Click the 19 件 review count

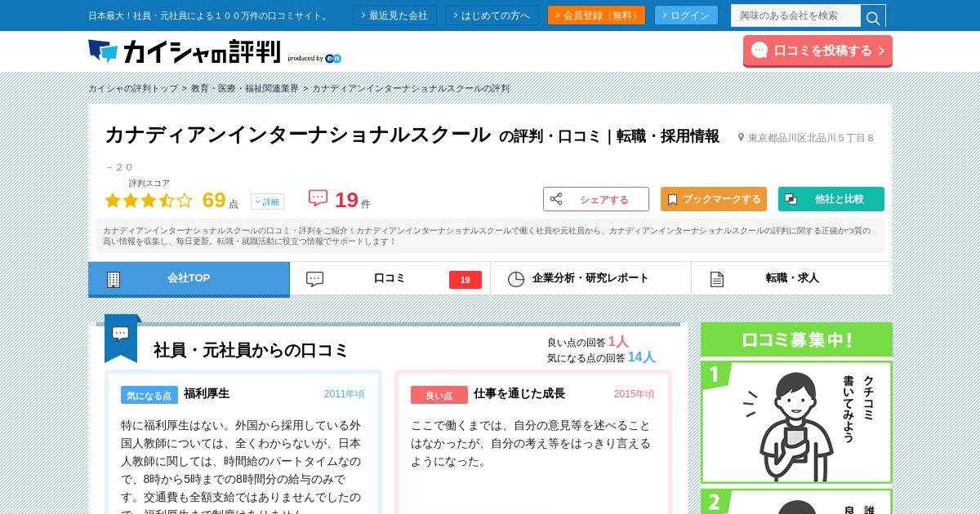click(353, 200)
